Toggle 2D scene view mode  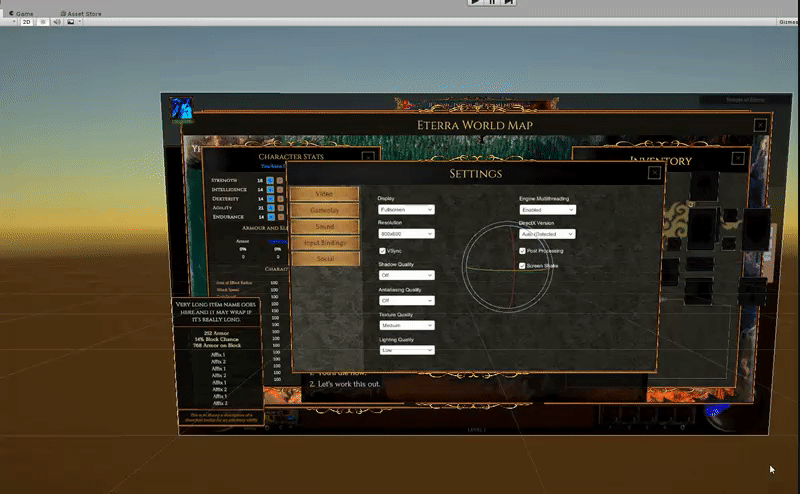pos(27,22)
